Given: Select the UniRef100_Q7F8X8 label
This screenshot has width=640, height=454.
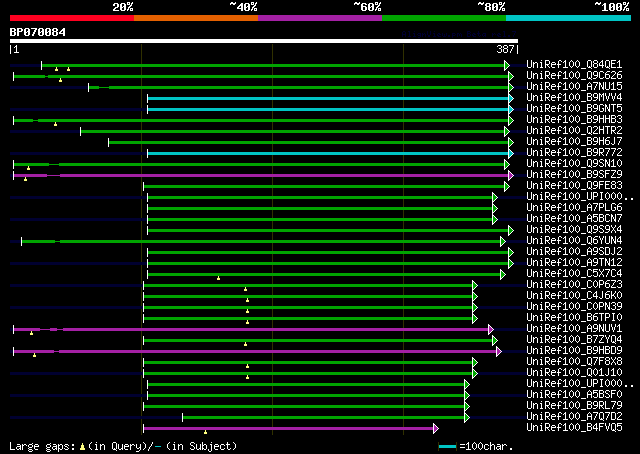Looking at the screenshot, I should pos(574,362).
